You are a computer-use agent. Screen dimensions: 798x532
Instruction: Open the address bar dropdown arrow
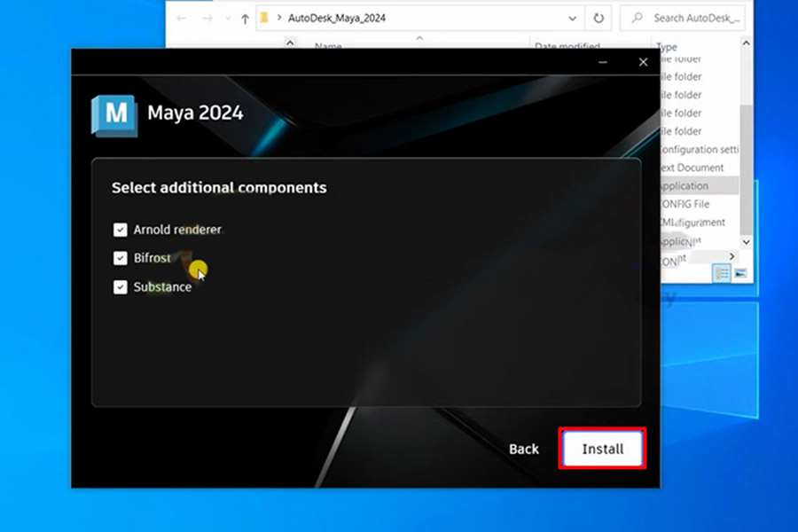(x=571, y=17)
